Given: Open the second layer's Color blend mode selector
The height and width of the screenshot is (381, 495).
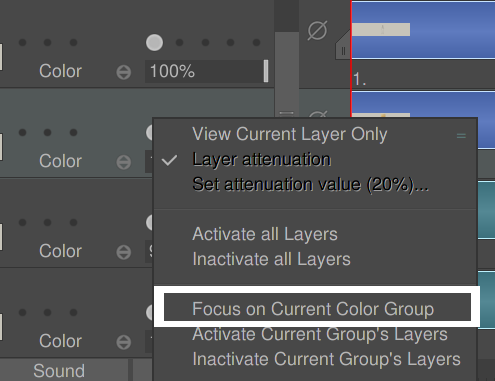Looking at the screenshot, I should [124, 162].
